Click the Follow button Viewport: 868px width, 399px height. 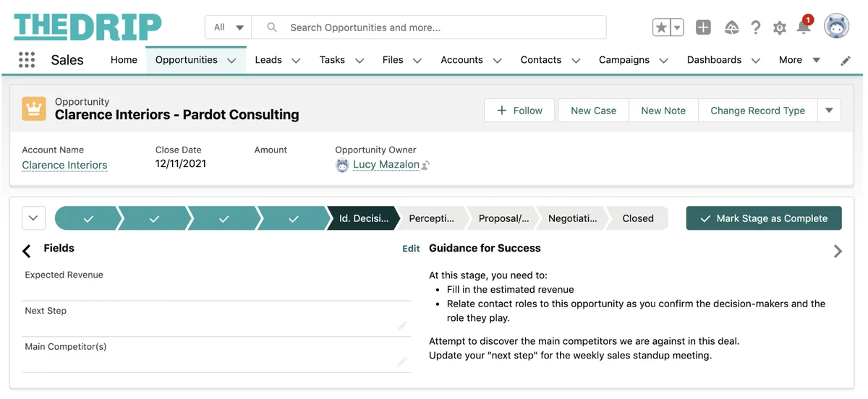(519, 111)
